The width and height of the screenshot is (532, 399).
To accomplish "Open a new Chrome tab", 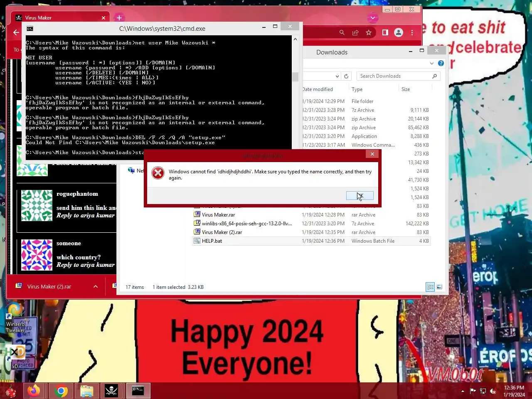I will click(119, 18).
